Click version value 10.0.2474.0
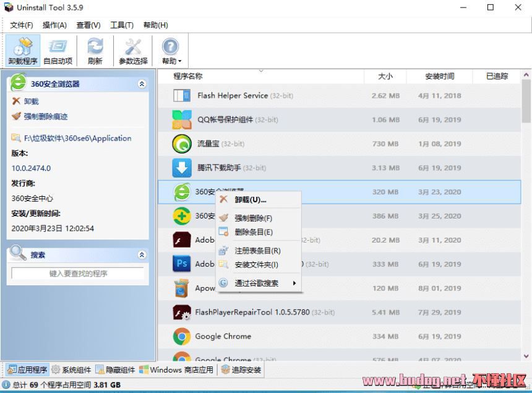The image size is (532, 393). (31, 168)
